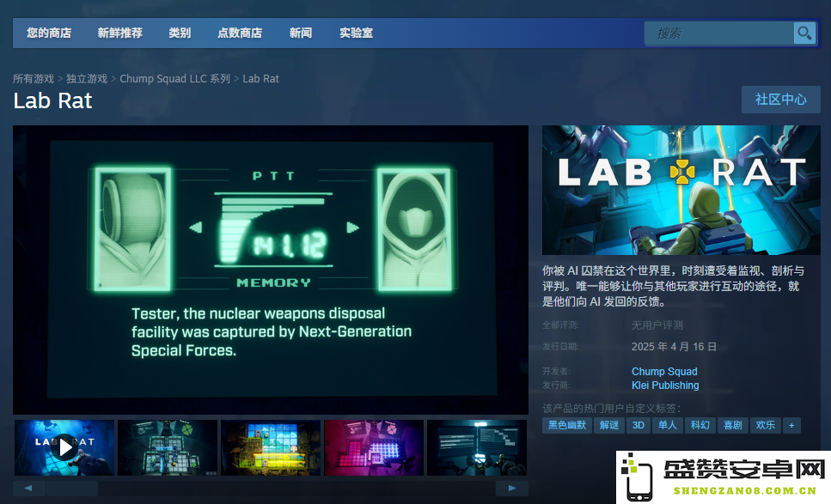Viewport: 831px width, 504px height.
Task: Open the 实验室 tab
Action: coord(356,33)
